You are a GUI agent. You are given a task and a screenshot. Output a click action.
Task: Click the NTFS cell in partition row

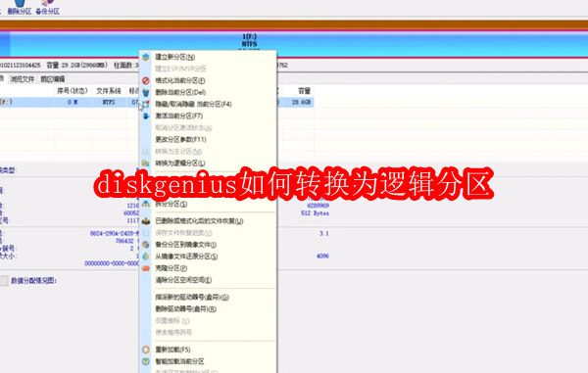(109, 102)
